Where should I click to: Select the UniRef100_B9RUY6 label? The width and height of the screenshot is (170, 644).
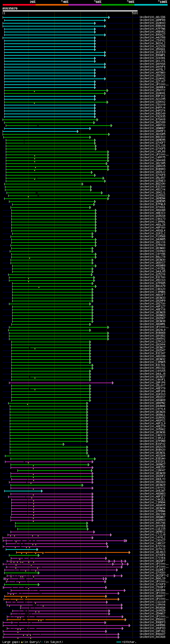click(x=152, y=26)
